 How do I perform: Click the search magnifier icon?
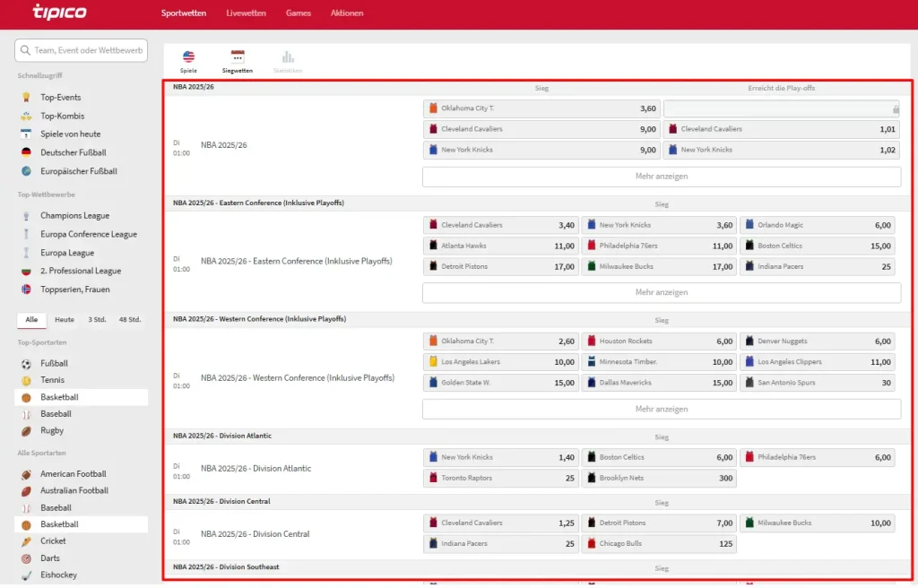(x=25, y=50)
